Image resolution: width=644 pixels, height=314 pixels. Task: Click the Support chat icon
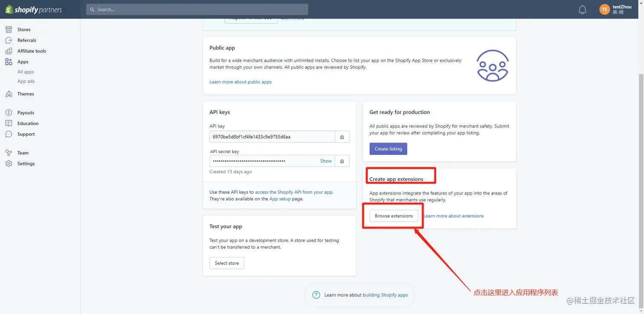(9, 134)
